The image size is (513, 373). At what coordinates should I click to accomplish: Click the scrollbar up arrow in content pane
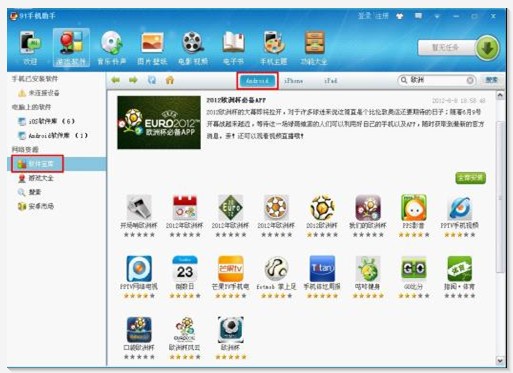500,96
